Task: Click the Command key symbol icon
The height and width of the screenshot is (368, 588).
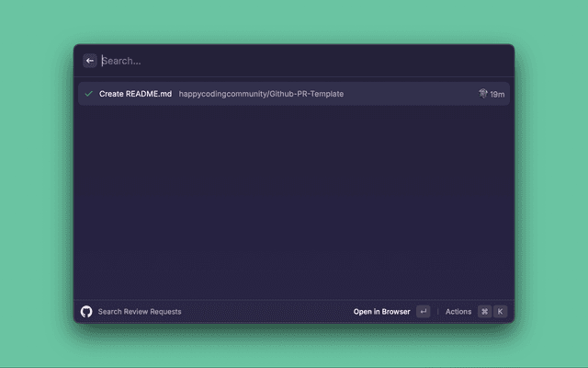Action: [484, 312]
